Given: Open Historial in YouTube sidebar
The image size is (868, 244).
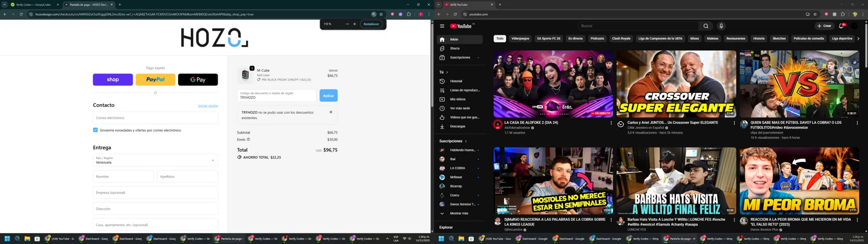Looking at the screenshot, I should tap(460, 81).
